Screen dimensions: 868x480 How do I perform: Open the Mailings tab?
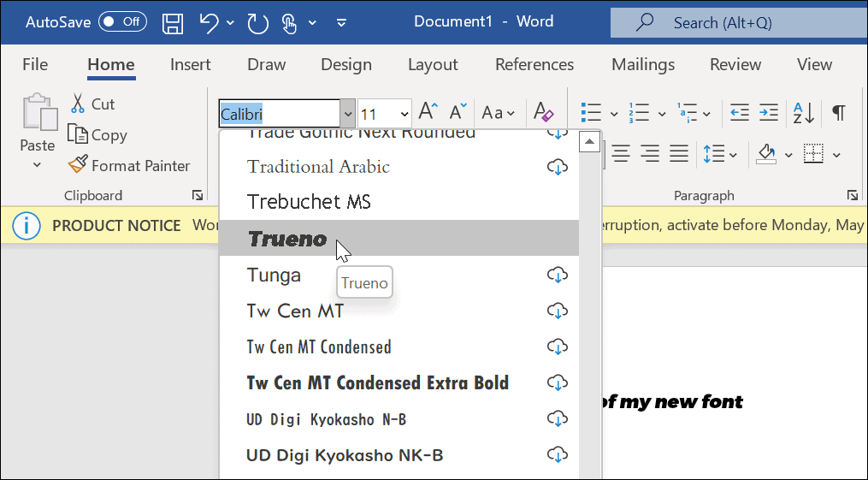[x=643, y=65]
